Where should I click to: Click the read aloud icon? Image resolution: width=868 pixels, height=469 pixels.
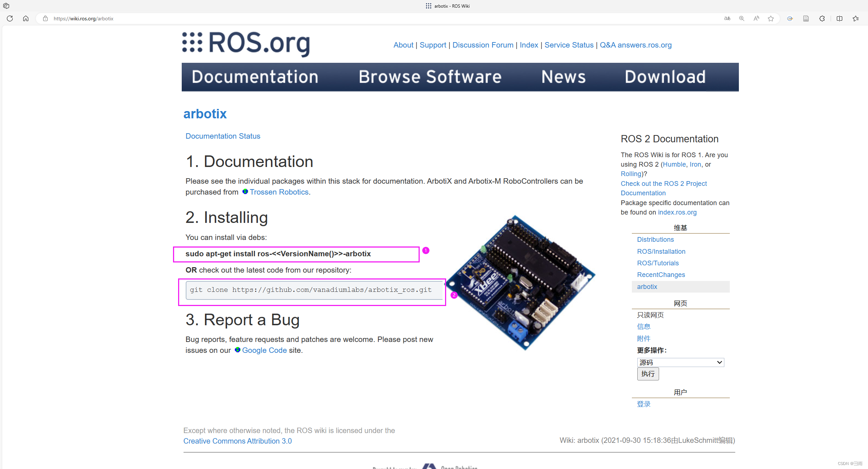click(756, 19)
